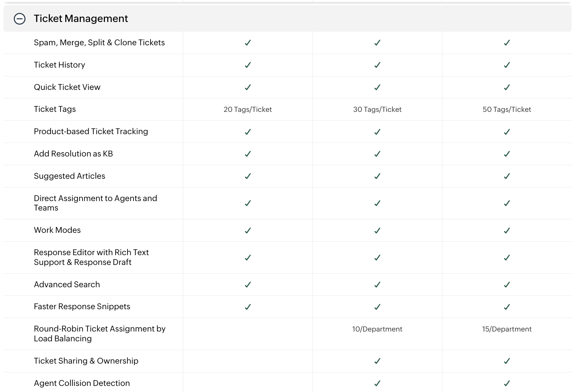The width and height of the screenshot is (575, 392).
Task: Click third-column checkmark for Suggested Articles
Action: (507, 176)
